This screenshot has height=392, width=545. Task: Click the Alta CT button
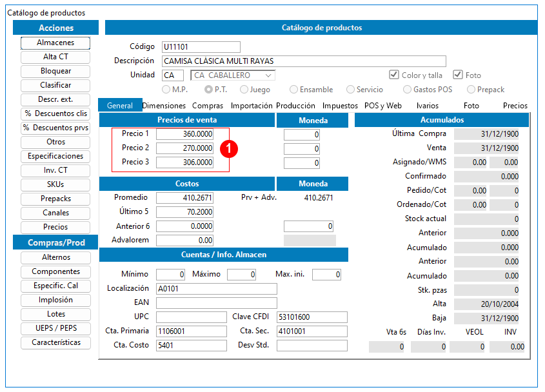(55, 57)
